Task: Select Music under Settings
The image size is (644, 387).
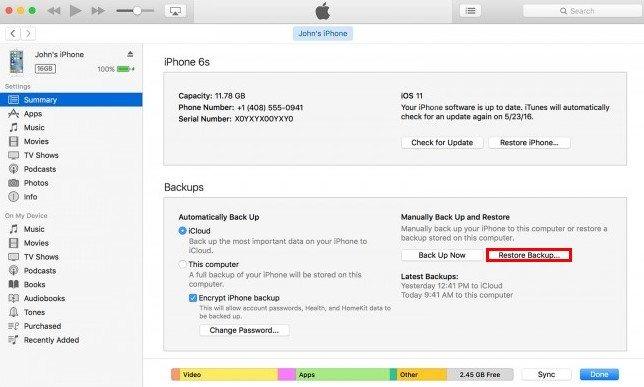Action: coord(71,128)
